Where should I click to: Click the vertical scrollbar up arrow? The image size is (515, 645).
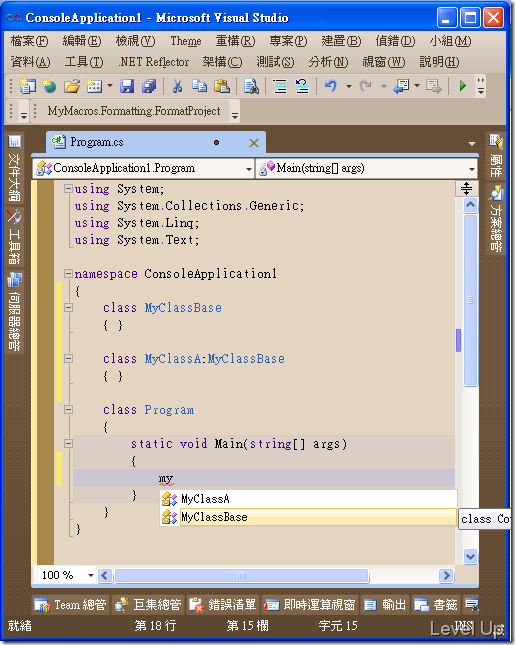[470, 204]
